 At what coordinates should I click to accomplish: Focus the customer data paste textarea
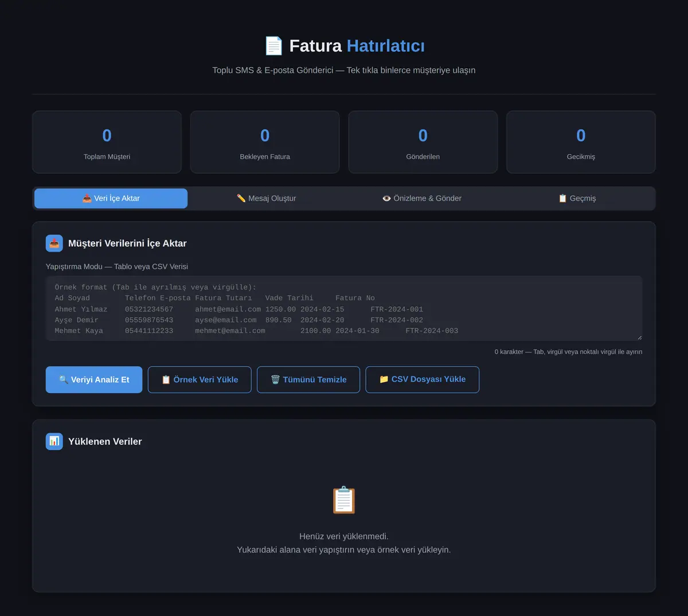(344, 309)
